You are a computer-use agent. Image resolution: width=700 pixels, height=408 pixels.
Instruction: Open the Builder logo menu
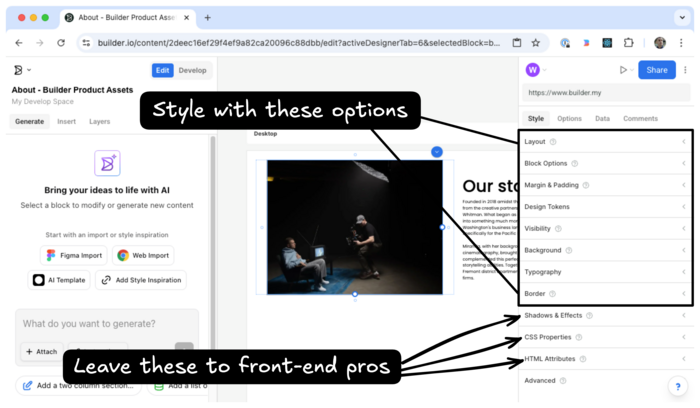pyautogui.click(x=21, y=70)
